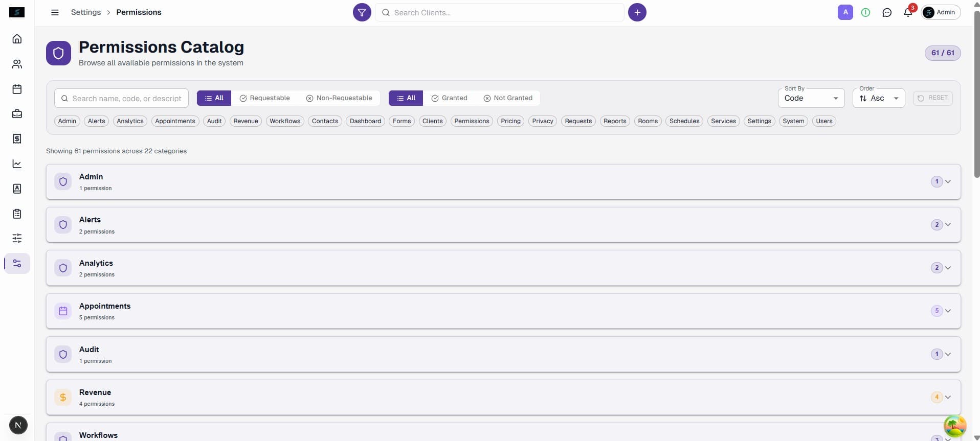Expand the Admin category chevron

[x=948, y=181]
